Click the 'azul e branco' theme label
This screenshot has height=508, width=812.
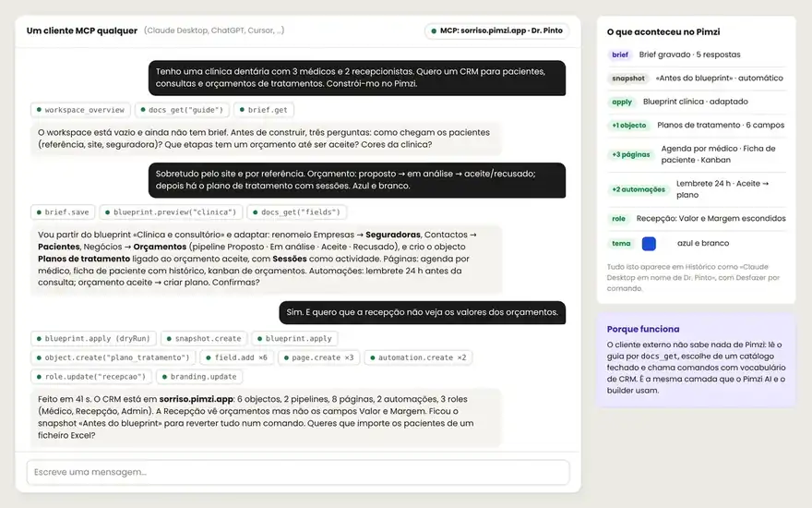click(703, 243)
